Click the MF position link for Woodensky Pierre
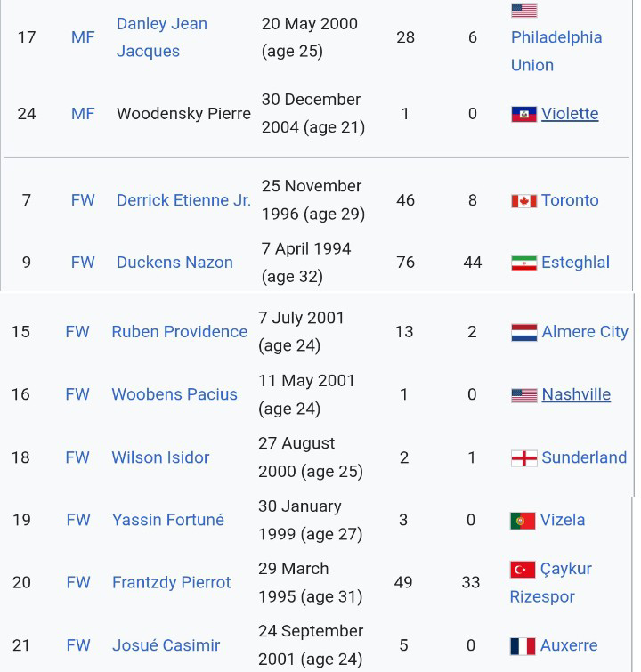 [x=83, y=114]
